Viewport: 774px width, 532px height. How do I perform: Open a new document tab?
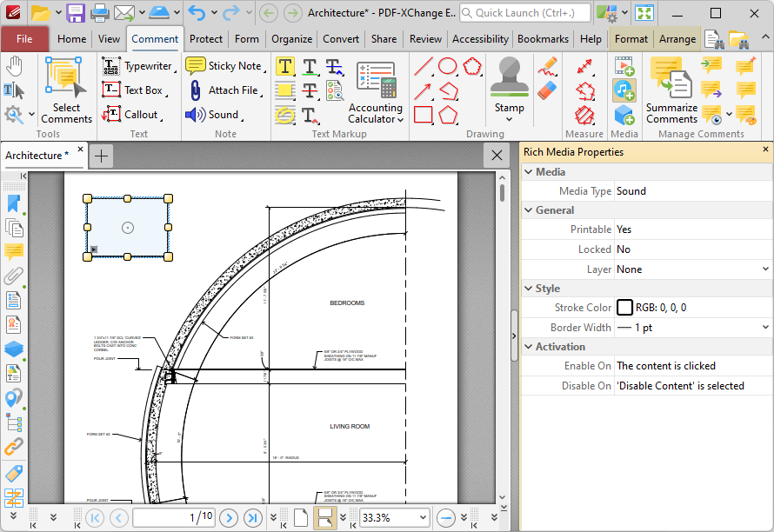(101, 156)
